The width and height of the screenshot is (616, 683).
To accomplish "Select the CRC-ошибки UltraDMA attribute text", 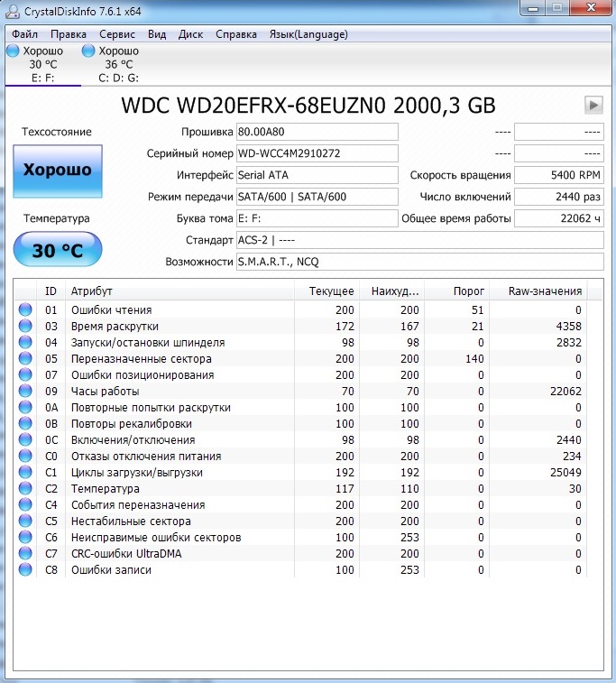I will [x=126, y=554].
